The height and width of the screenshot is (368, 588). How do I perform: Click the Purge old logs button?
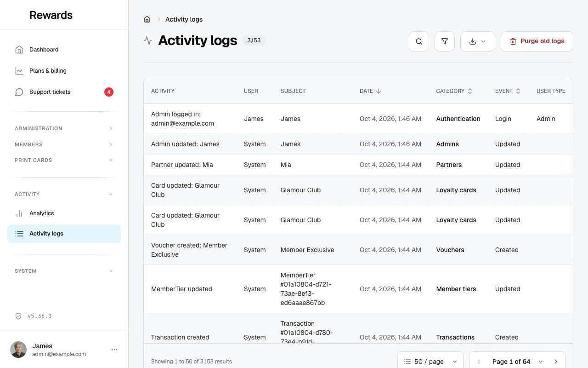tap(537, 41)
